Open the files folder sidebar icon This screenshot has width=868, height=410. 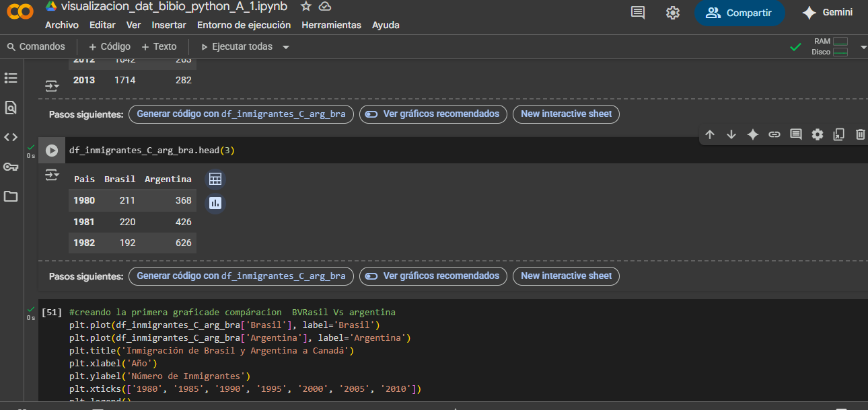[11, 196]
